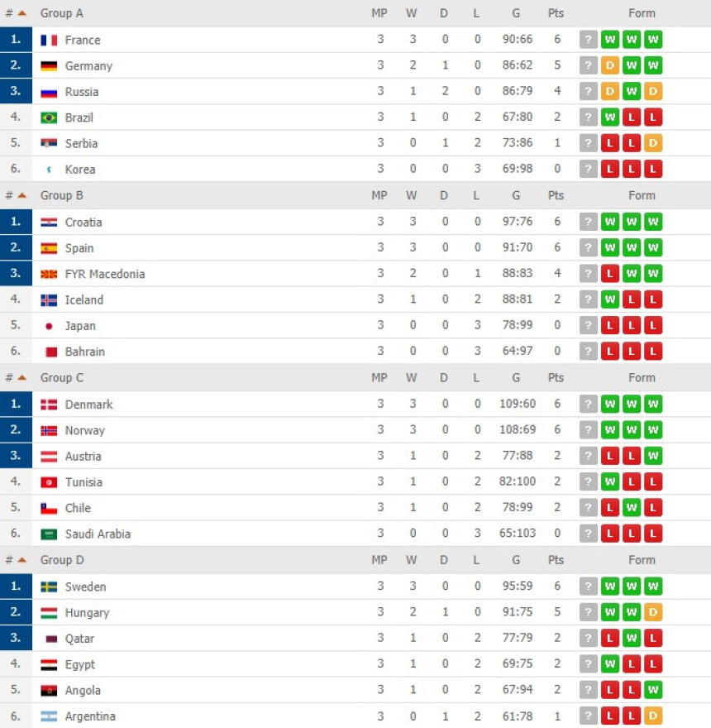
Task: Click the Group D sort arrow
Action: tap(21, 560)
